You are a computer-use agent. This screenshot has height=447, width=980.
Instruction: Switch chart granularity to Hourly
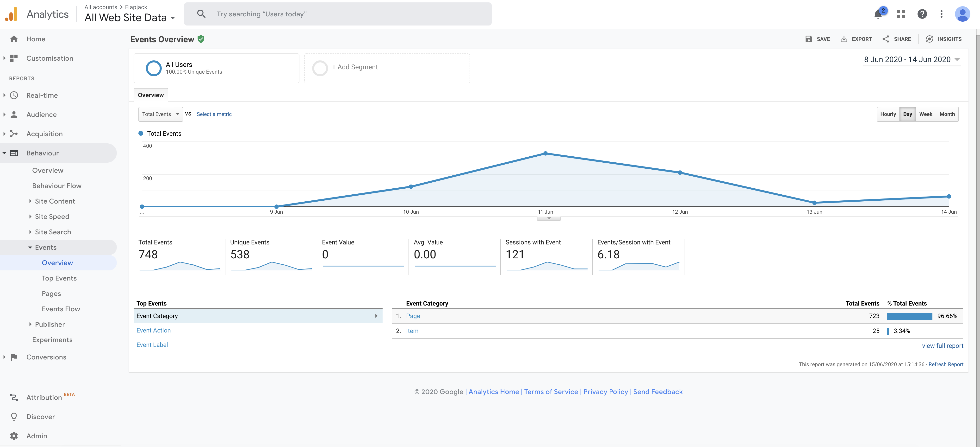(x=888, y=114)
